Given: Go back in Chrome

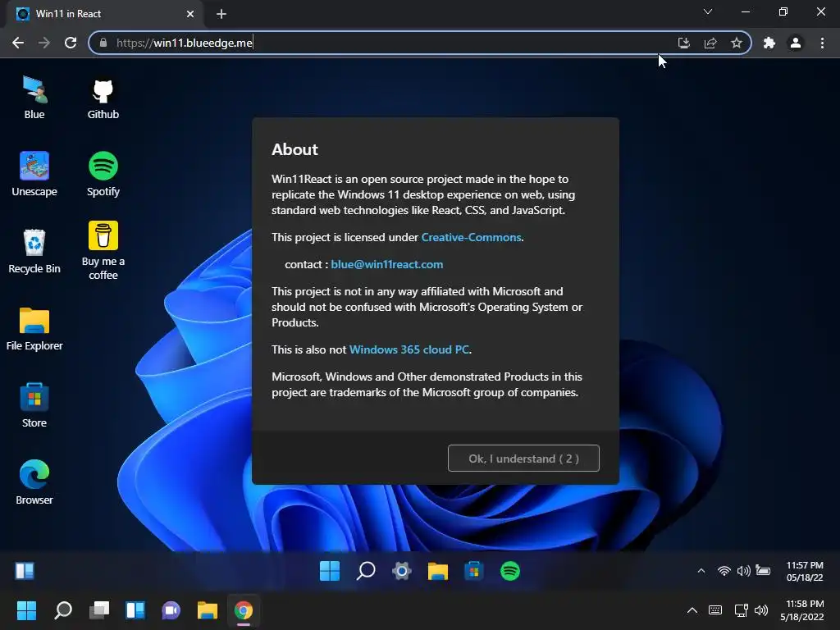Looking at the screenshot, I should coord(18,43).
